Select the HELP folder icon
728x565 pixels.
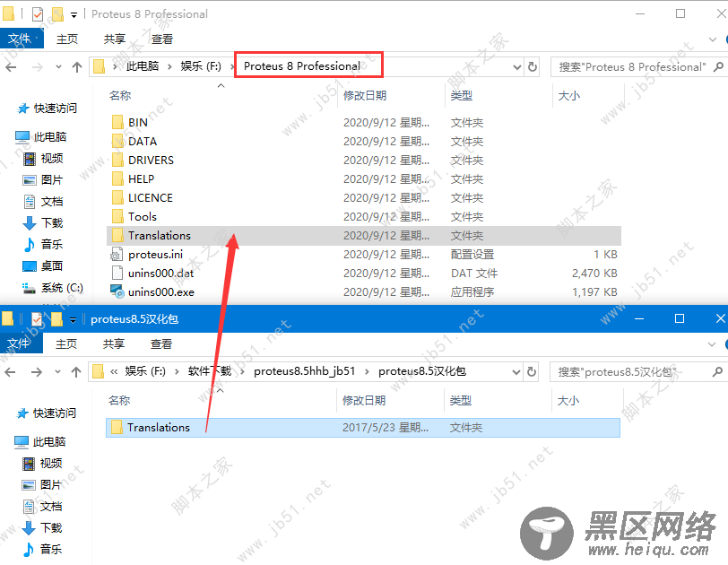pyautogui.click(x=118, y=178)
